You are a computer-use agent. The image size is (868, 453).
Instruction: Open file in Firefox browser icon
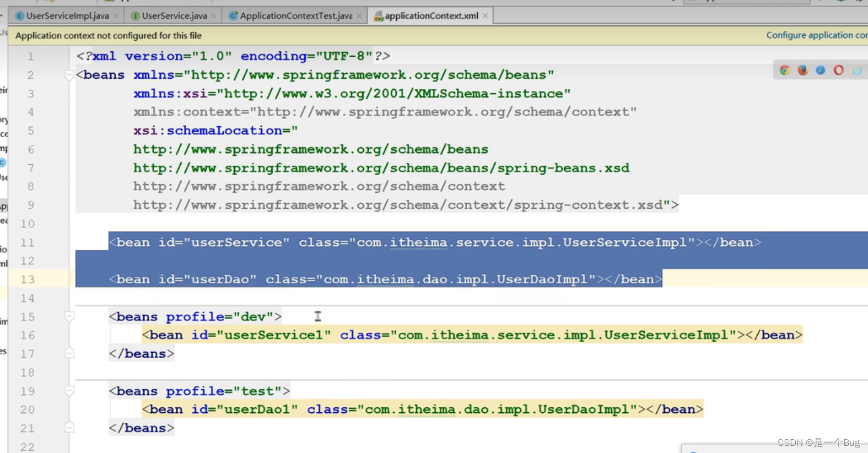pyautogui.click(x=802, y=70)
